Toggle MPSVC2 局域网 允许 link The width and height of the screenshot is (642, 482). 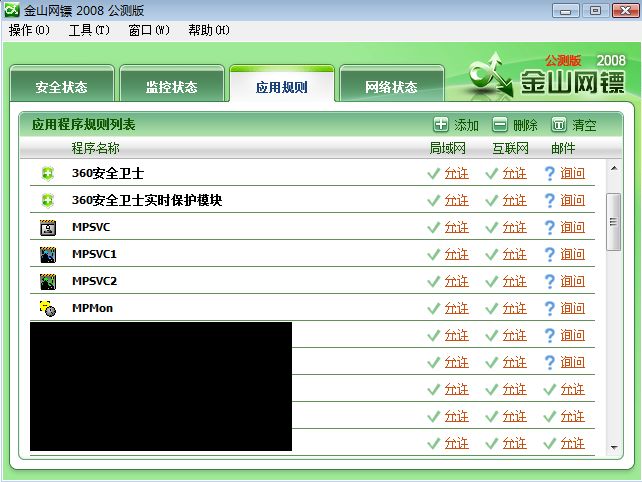pos(457,282)
